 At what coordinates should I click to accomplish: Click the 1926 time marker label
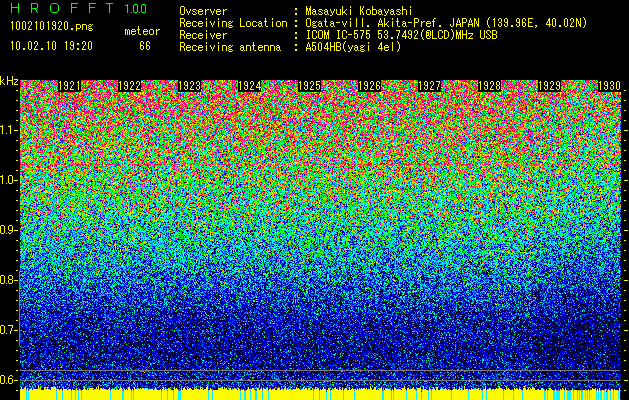369,86
